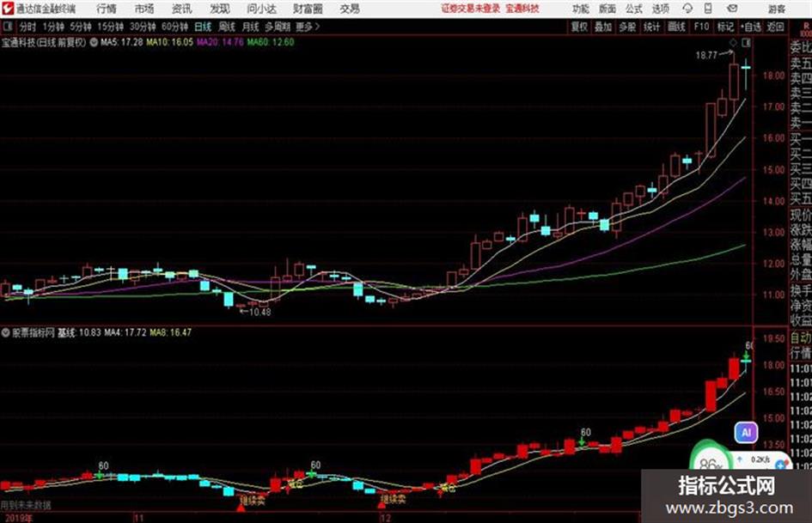Click the diamond icon at chart top-right
Image resolution: width=812 pixels, height=523 pixels.
(733, 42)
